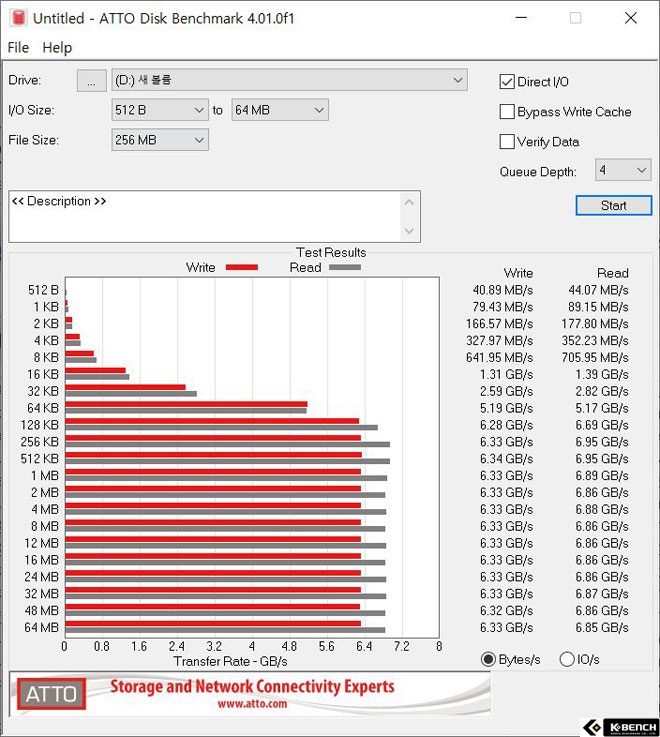Expand the Drive selection dropdown
This screenshot has height=737, width=660.
(x=290, y=80)
